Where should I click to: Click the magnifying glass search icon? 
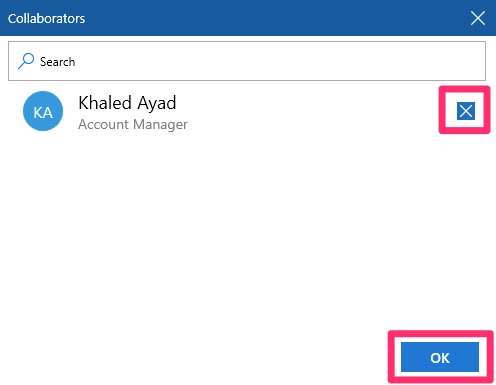click(x=26, y=61)
